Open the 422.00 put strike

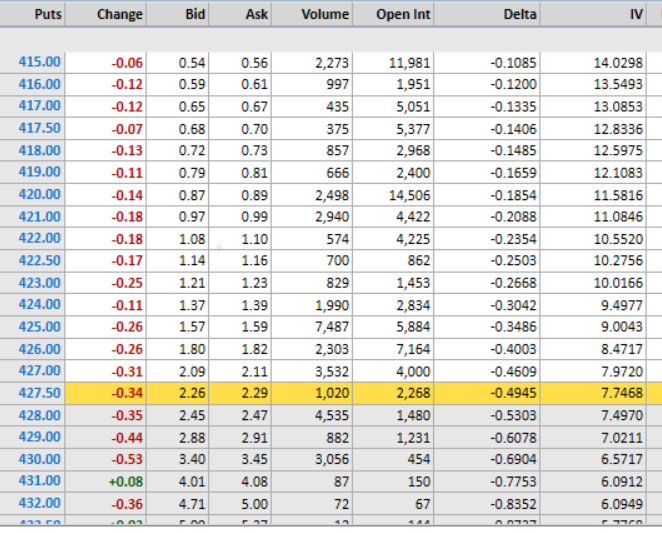point(39,239)
